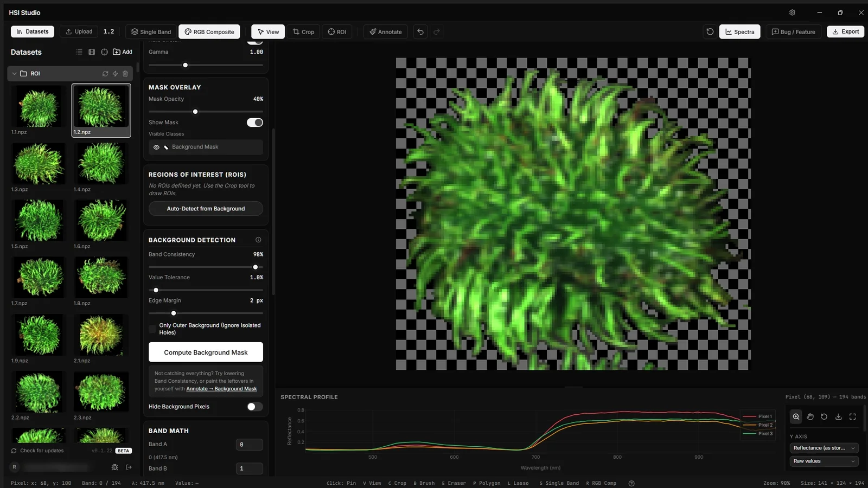Click Auto-Detect from Background button
868x488 pixels.
(x=206, y=209)
